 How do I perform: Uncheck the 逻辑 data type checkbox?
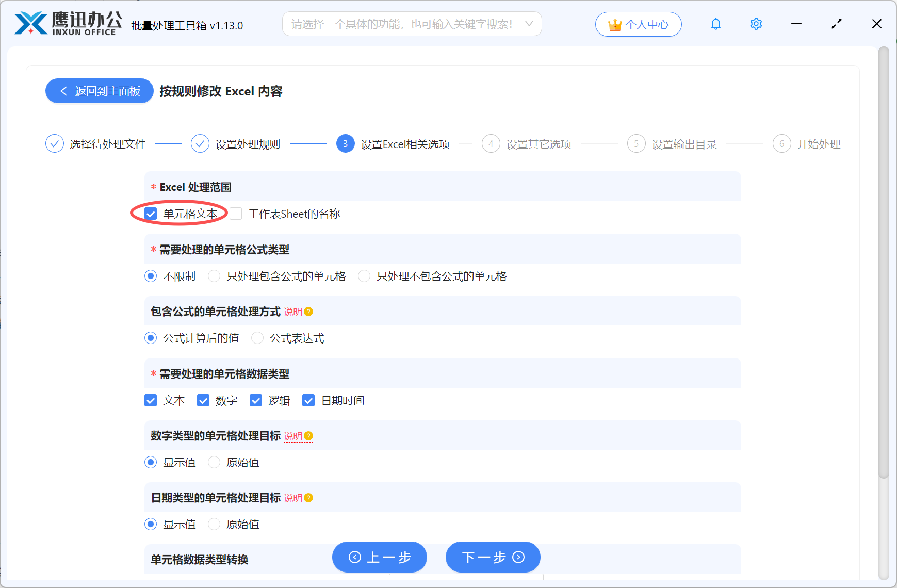point(256,400)
